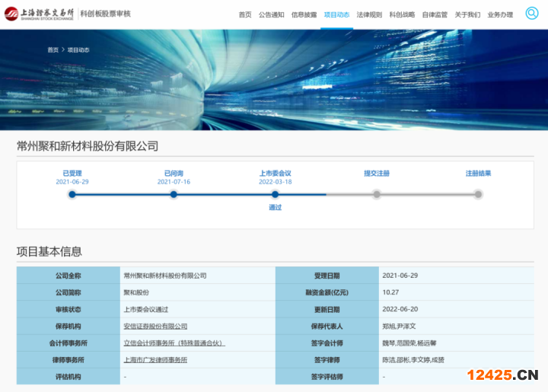This screenshot has width=548, height=392.
Task: Click the Shanghai Stock Exchange logo
Action: [40, 14]
